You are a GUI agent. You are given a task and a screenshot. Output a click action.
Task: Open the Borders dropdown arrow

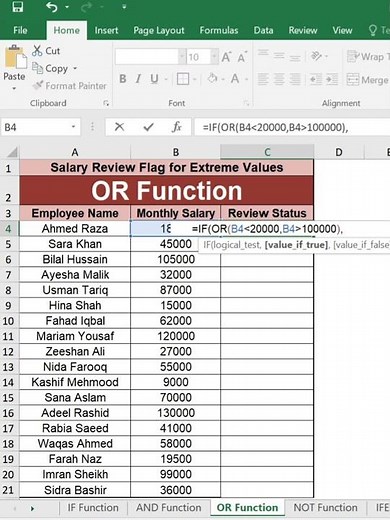tap(195, 79)
